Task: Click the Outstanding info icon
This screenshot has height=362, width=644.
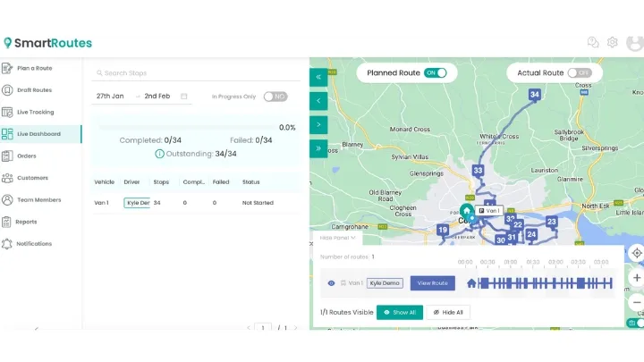Action: tap(159, 154)
